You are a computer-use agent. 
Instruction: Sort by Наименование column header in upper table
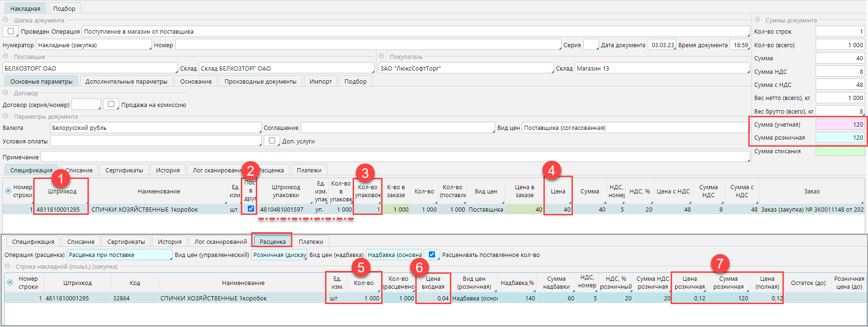tap(159, 191)
